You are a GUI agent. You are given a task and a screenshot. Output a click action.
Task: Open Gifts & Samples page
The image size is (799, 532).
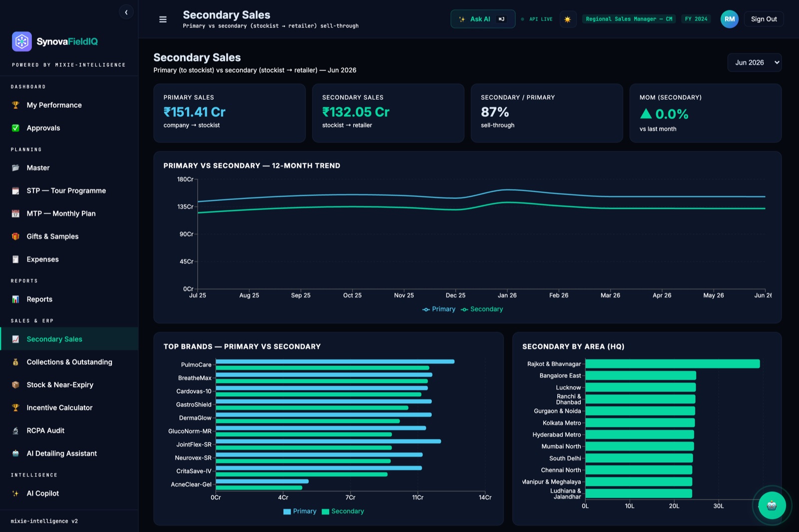tap(69, 237)
